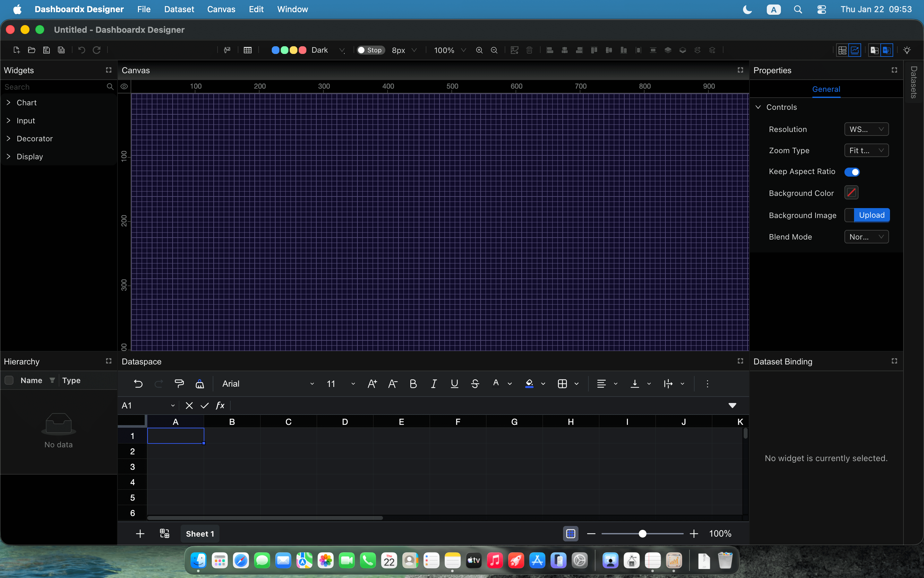Screen dimensions: 924x578
Task: Open the sheet manager icon beside Sheet 1
Action: pyautogui.click(x=165, y=534)
